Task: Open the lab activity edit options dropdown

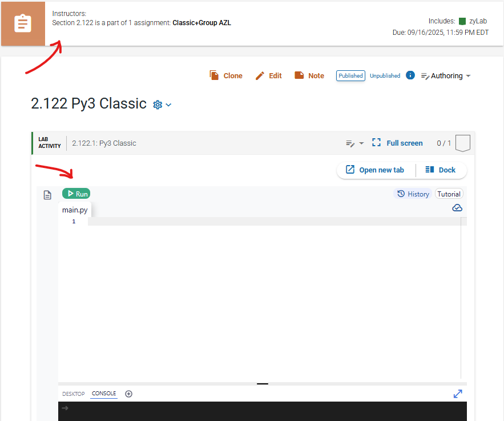Action: [x=355, y=143]
